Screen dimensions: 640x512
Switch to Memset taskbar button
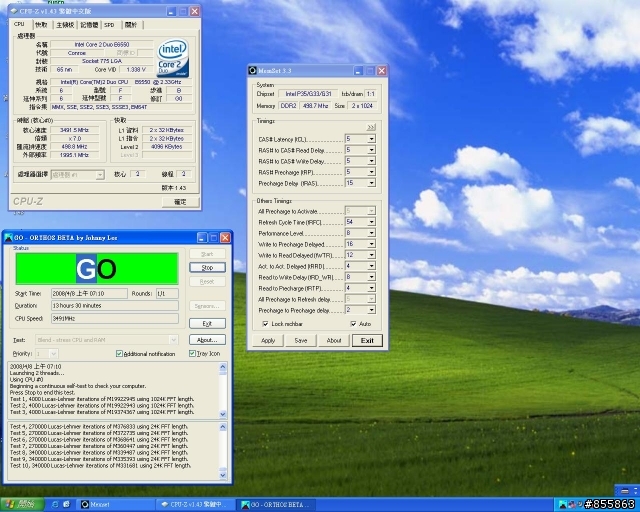pyautogui.click(x=116, y=505)
